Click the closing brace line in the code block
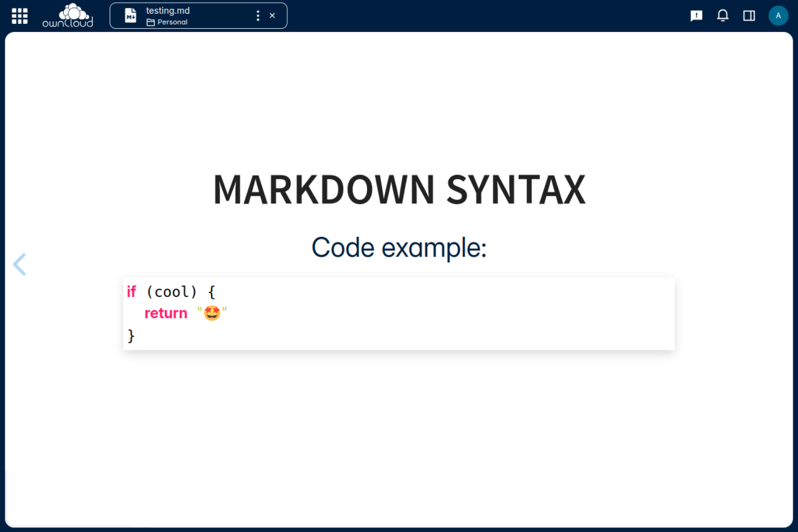 131,336
